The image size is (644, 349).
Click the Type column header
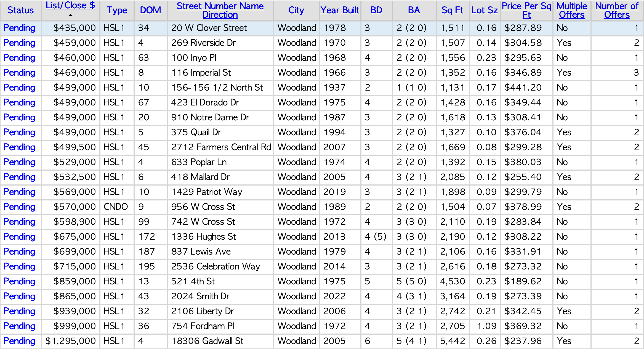pos(117,10)
